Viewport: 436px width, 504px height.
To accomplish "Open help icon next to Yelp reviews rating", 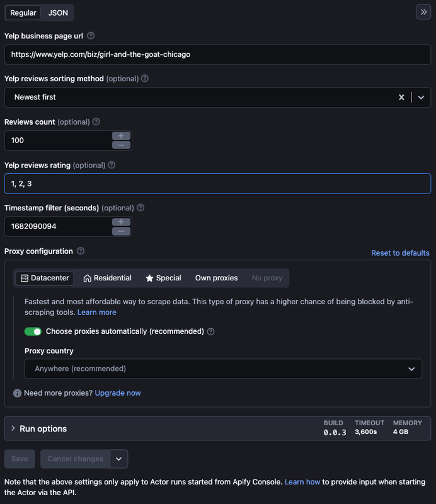I will [x=112, y=165].
